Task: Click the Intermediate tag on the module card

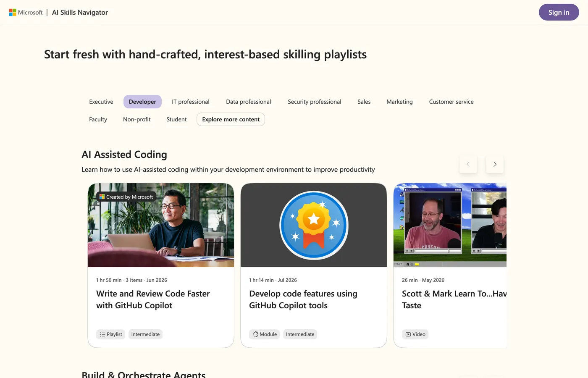Action: click(x=300, y=334)
